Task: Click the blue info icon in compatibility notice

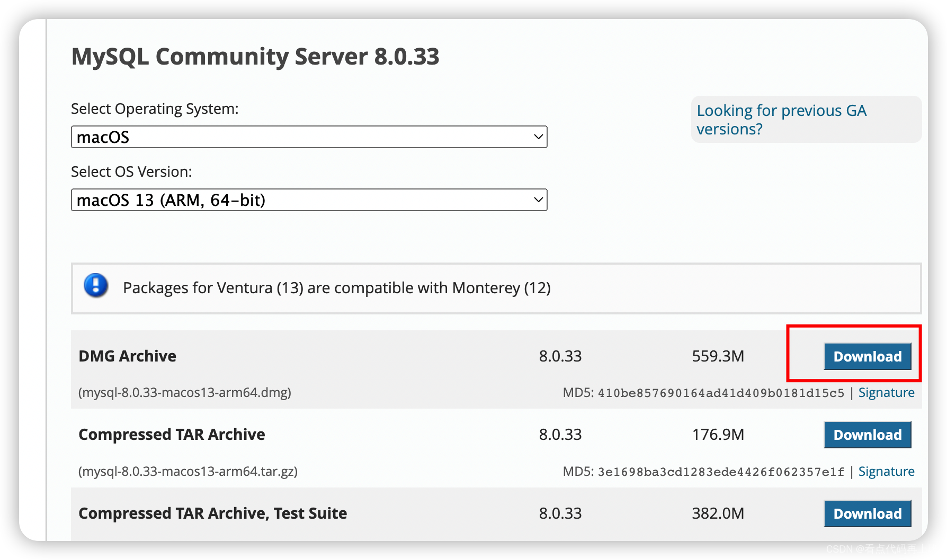Action: 95,287
